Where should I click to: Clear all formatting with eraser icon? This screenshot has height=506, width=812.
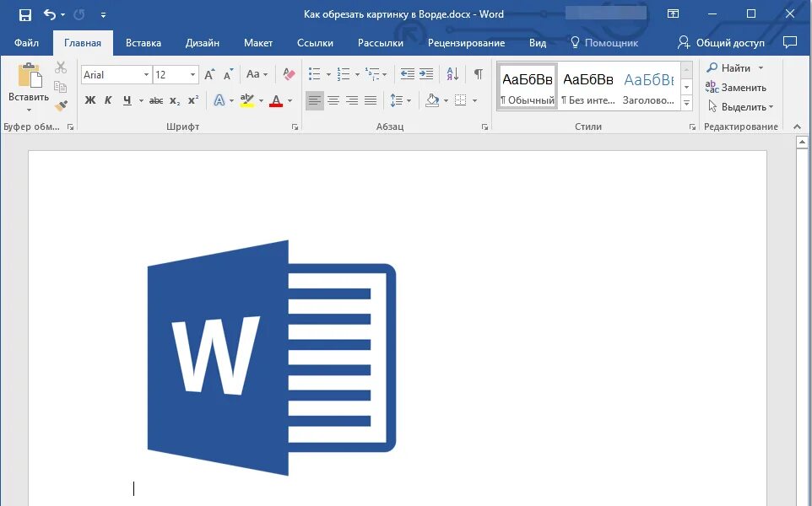(289, 74)
